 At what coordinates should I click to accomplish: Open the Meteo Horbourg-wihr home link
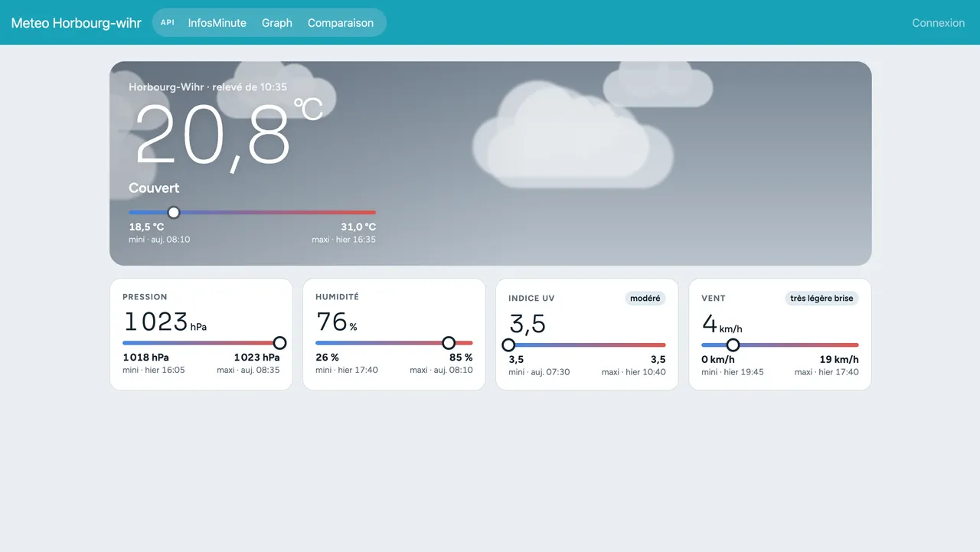coord(76,23)
